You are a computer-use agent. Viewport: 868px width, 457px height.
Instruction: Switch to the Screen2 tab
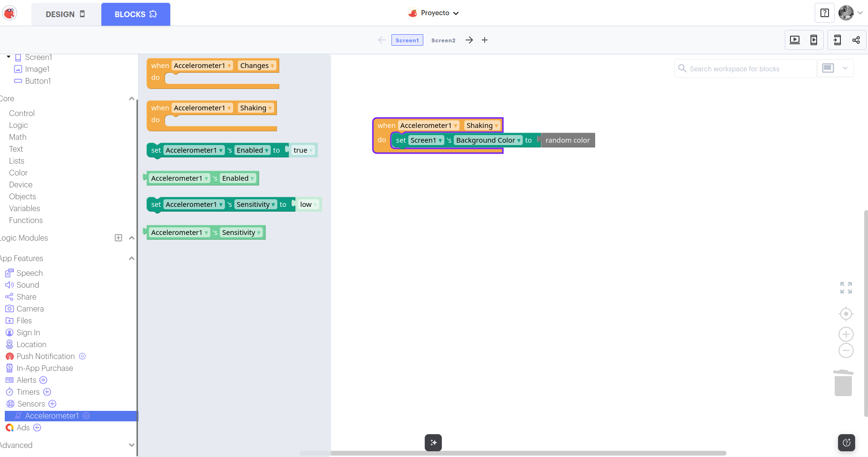click(443, 40)
